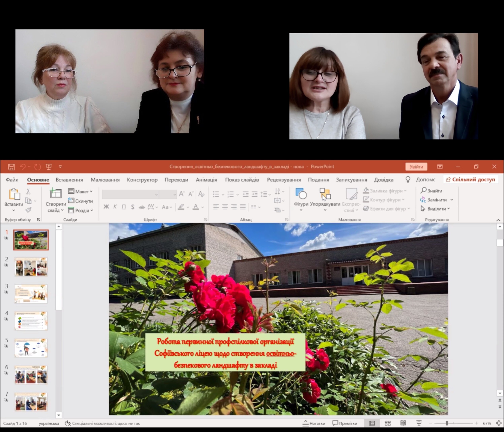Toggle Нотатки notes pane

tap(314, 423)
